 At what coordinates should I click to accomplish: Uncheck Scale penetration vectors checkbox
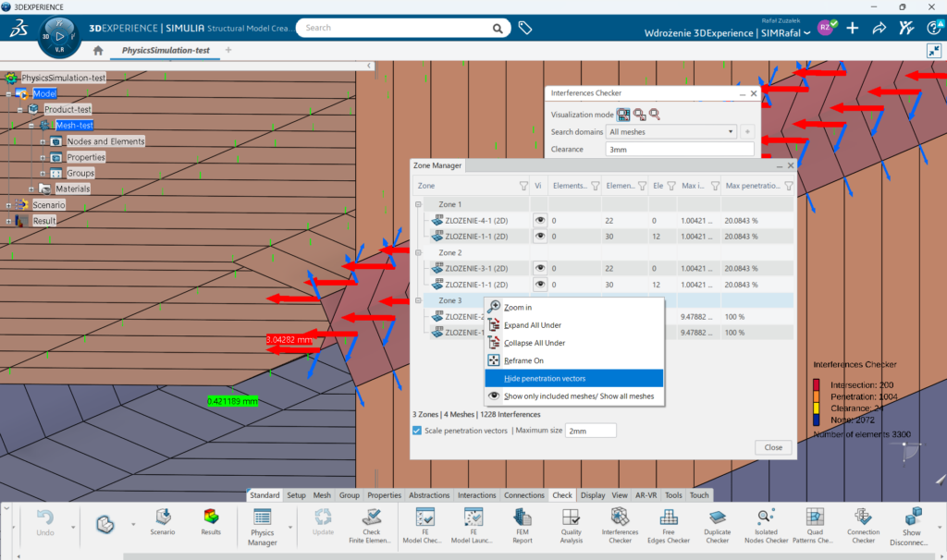(417, 431)
